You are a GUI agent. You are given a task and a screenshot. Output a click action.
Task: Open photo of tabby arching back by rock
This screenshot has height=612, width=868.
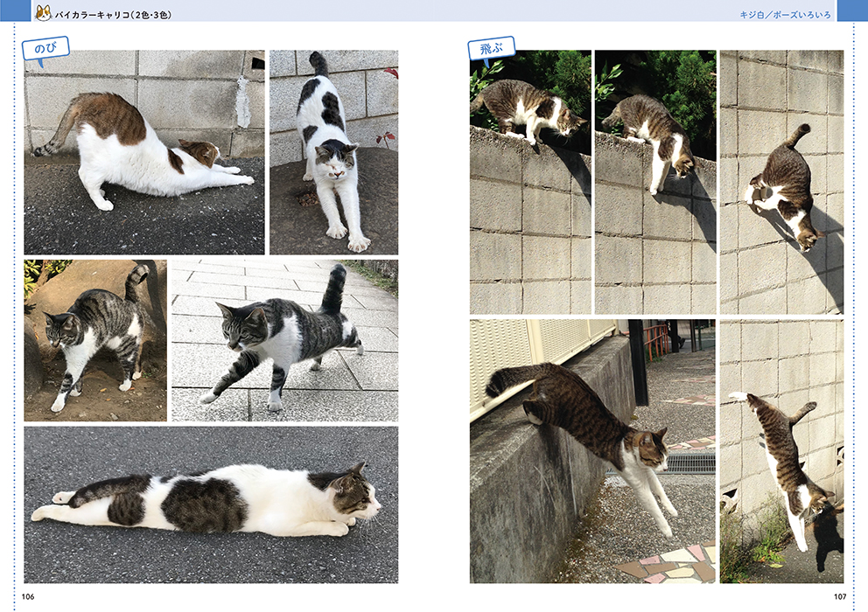point(95,340)
